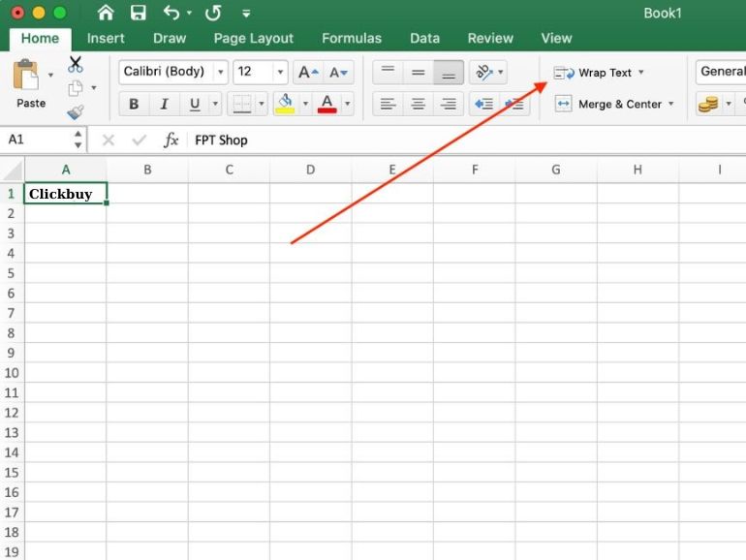Decrease font size with small A
746x560 pixels.
(x=339, y=73)
